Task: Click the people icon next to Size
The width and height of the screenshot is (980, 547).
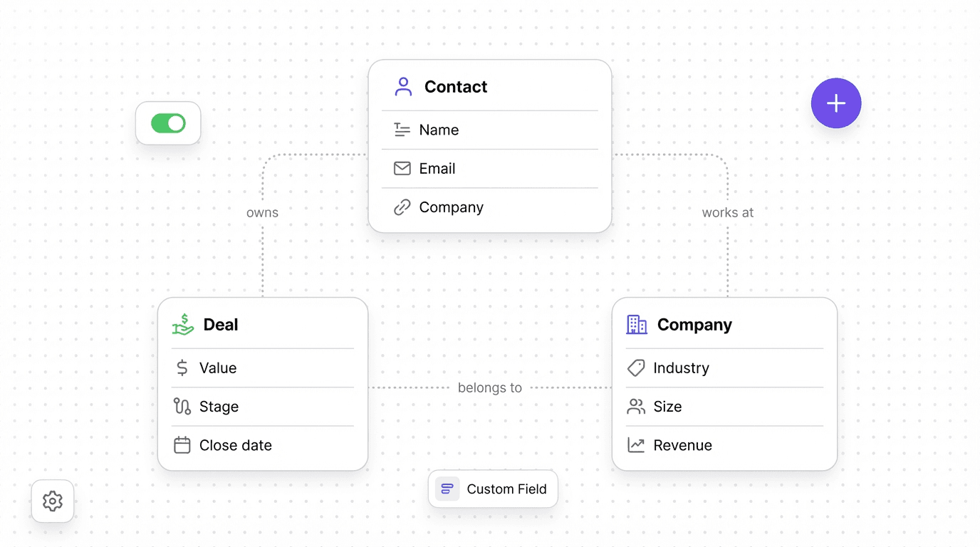Action: (x=636, y=406)
